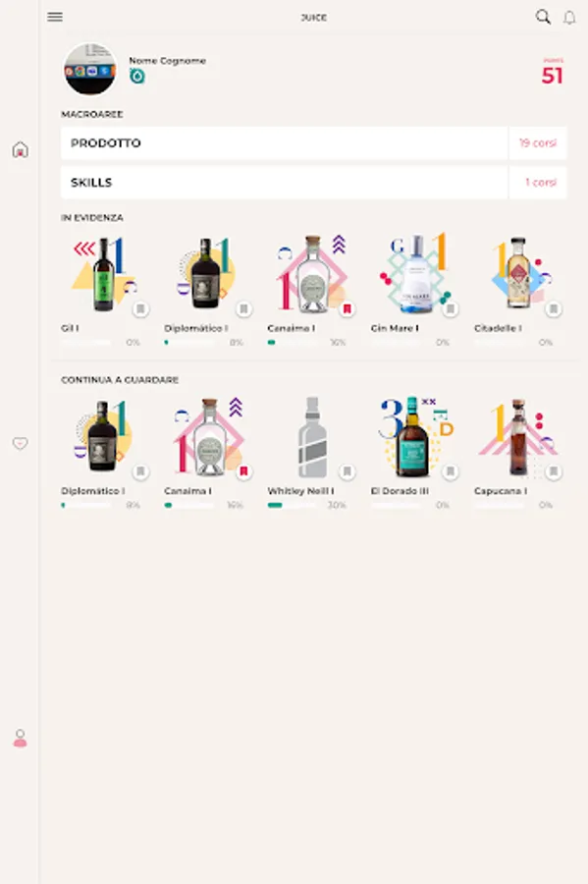The image size is (588, 884).
Task: Click the Whitley Neill I progress bar
Action: coord(292,505)
